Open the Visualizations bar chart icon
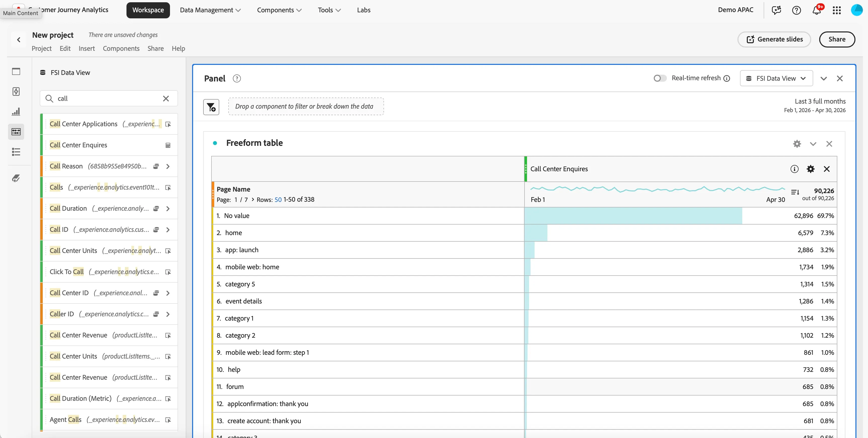 (x=16, y=112)
